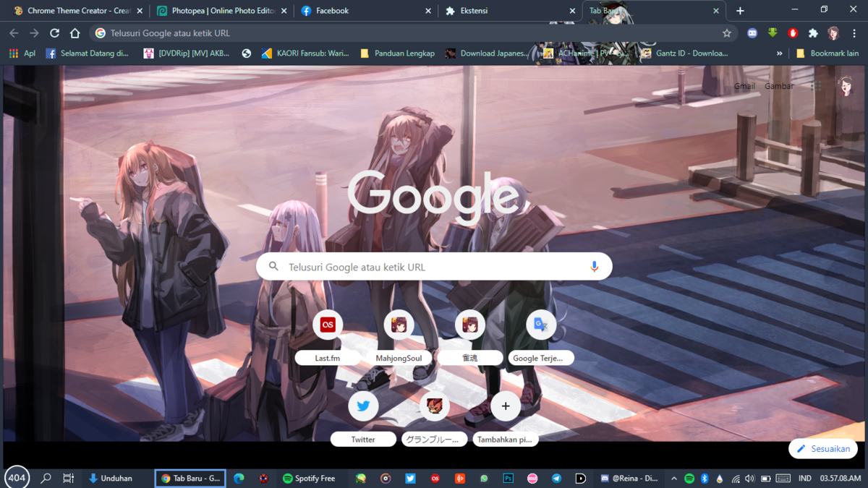Open the Download Japanes... bookmark
The width and height of the screenshot is (868, 488).
487,53
